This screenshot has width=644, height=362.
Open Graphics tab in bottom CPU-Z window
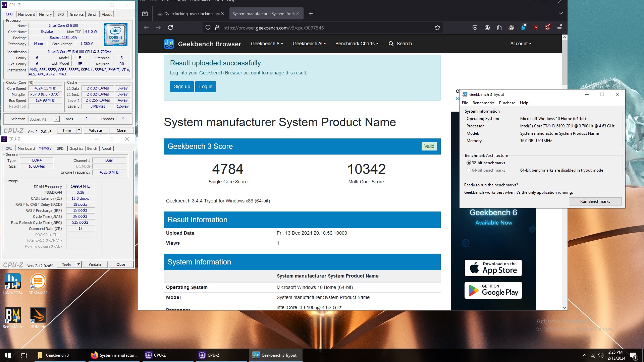pos(76,148)
